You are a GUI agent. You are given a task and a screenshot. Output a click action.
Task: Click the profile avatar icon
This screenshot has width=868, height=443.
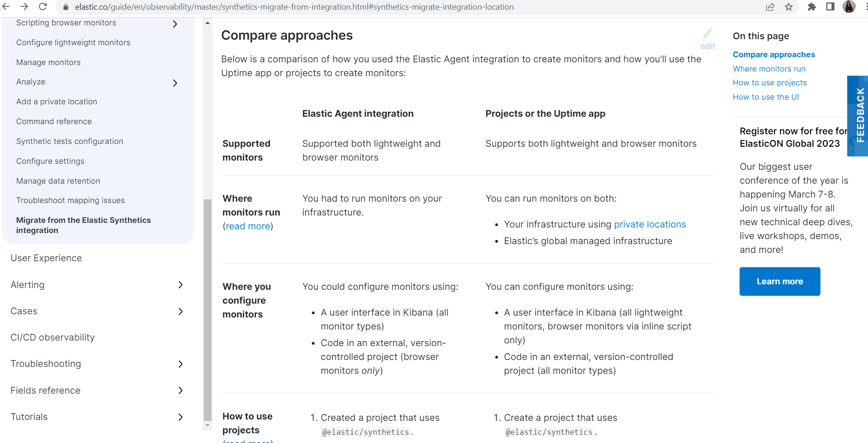click(849, 7)
